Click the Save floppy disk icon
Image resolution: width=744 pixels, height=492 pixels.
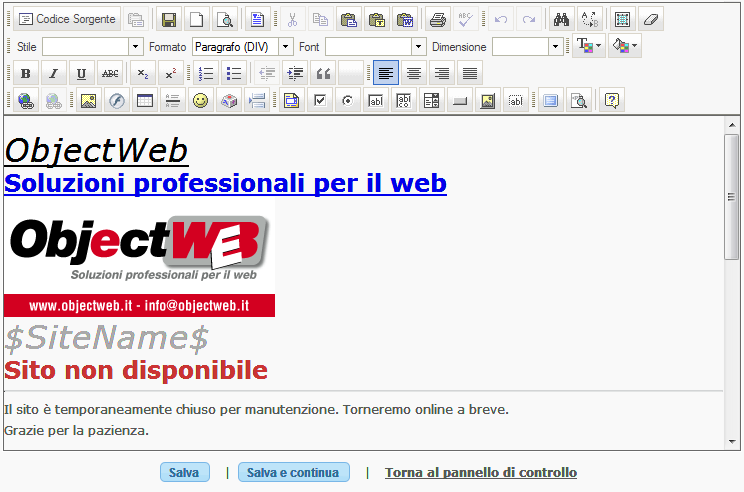pyautogui.click(x=169, y=19)
